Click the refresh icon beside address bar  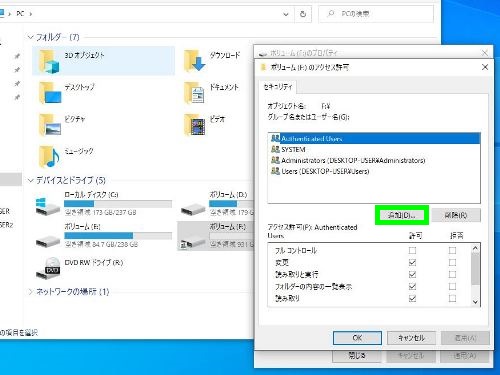click(x=303, y=14)
